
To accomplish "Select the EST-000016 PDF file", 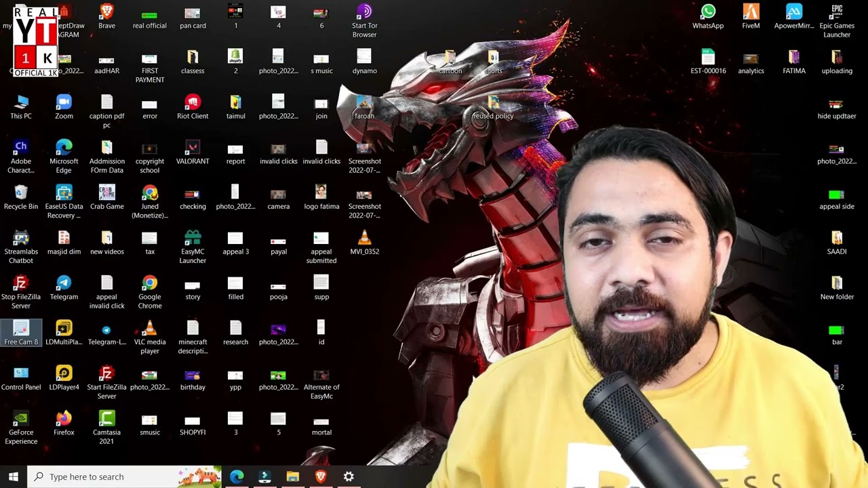I will (x=708, y=62).
